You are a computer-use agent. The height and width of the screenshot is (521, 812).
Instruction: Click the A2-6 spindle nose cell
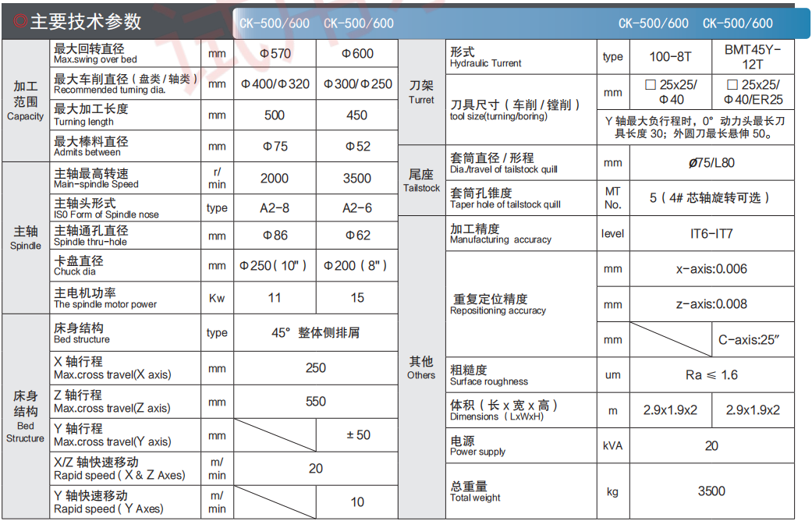coord(356,207)
